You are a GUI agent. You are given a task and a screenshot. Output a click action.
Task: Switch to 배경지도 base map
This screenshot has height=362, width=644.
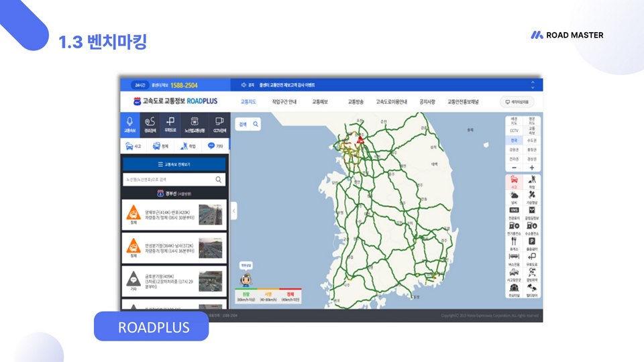coord(514,121)
